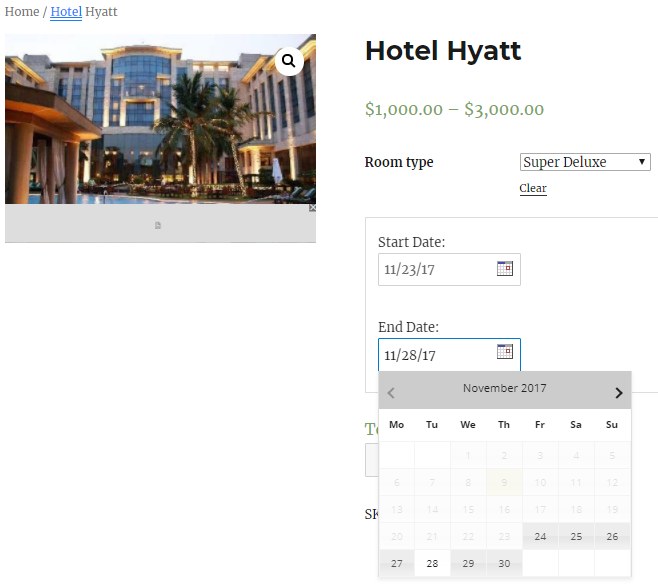
Task: Click the ad placeholder icon below the image
Action: click(x=158, y=226)
